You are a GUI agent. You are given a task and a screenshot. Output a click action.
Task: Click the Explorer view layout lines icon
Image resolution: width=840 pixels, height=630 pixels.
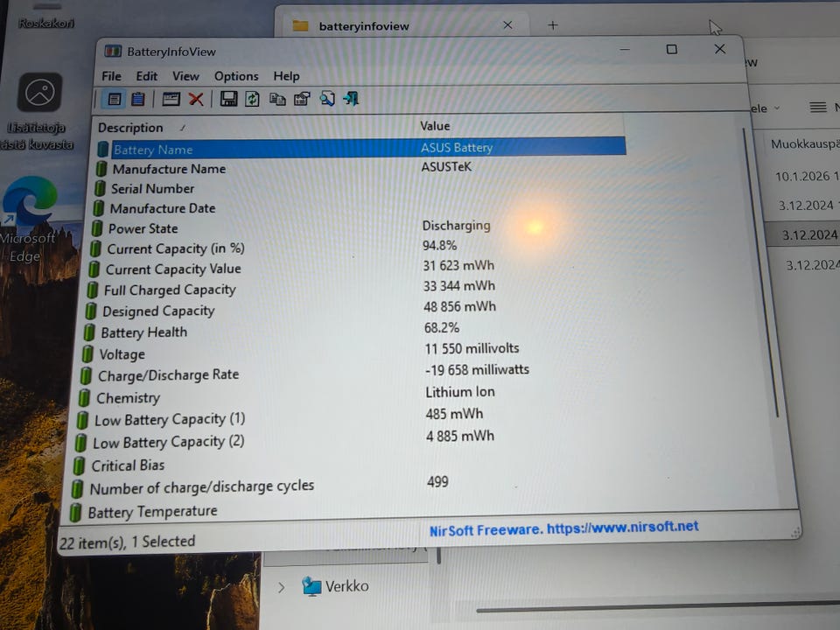point(817,108)
